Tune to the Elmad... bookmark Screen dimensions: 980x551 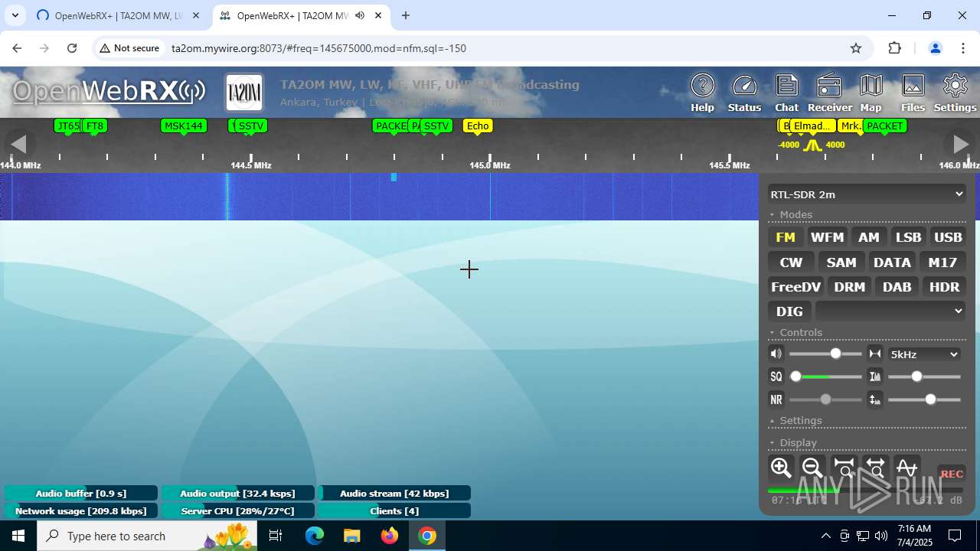pyautogui.click(x=812, y=126)
